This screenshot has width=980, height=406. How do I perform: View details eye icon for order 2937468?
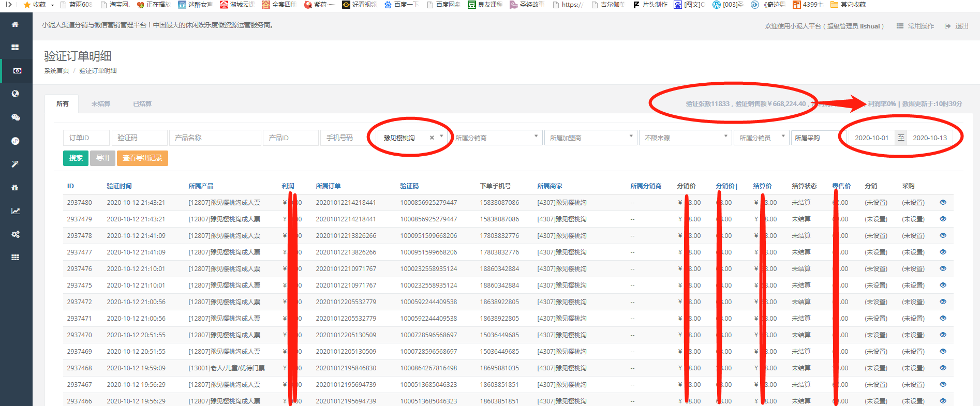(x=943, y=368)
